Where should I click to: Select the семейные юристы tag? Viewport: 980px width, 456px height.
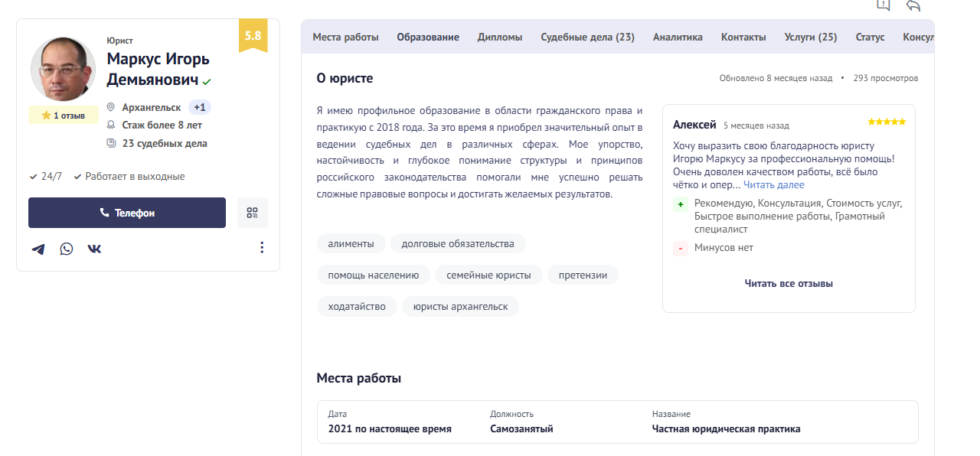point(488,275)
